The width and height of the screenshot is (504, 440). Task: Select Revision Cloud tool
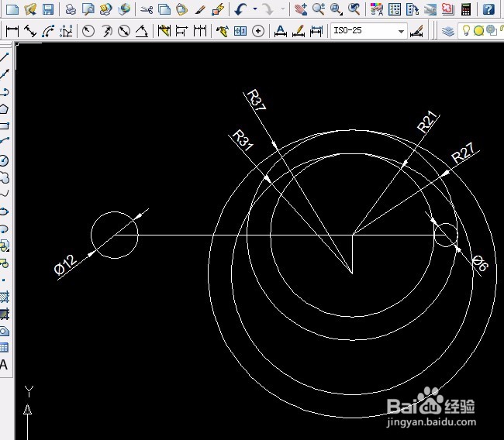[5, 177]
